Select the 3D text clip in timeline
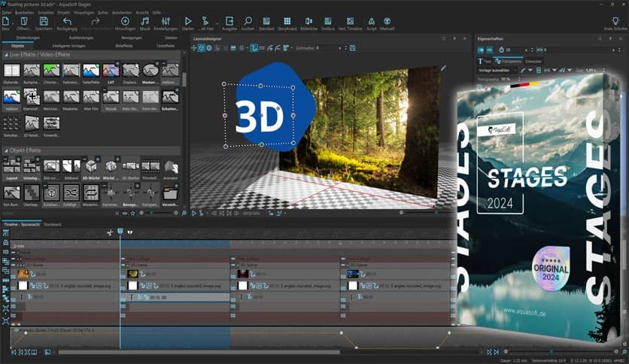The image size is (629, 364). click(x=175, y=298)
